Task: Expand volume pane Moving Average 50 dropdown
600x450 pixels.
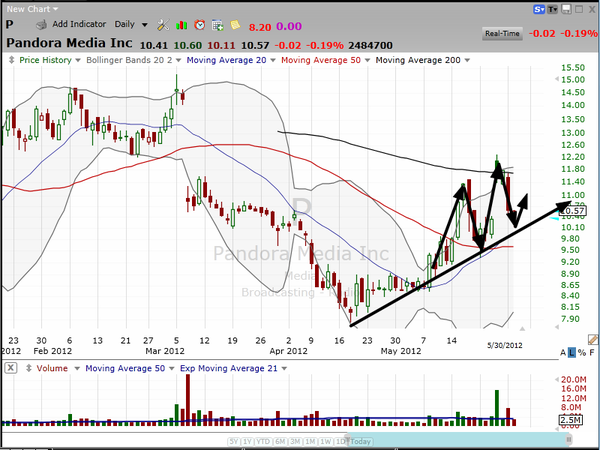Action: tap(171, 368)
